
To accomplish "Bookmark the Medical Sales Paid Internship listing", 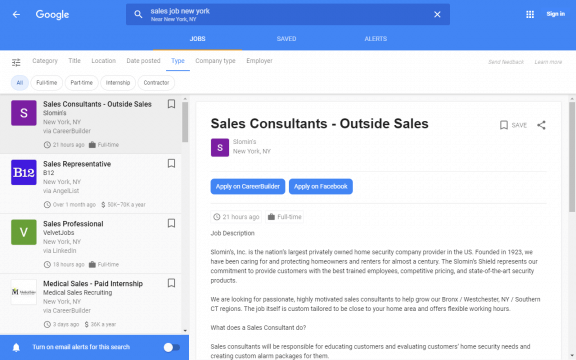I will click(x=171, y=283).
